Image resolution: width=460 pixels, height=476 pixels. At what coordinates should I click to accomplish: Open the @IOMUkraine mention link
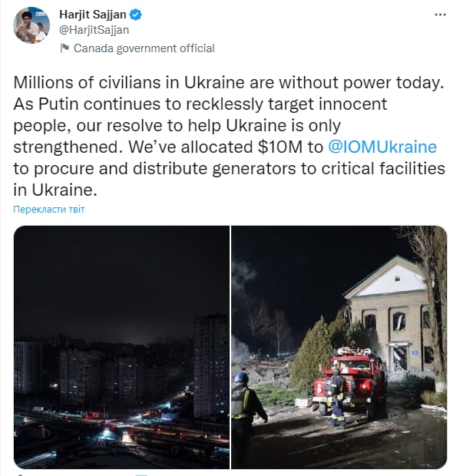tap(382, 147)
